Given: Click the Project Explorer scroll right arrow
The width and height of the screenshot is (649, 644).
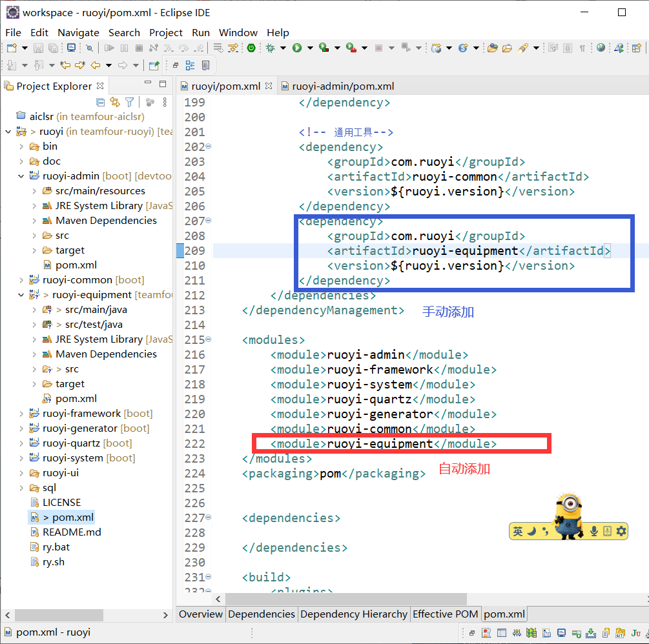Looking at the screenshot, I should pos(165,615).
